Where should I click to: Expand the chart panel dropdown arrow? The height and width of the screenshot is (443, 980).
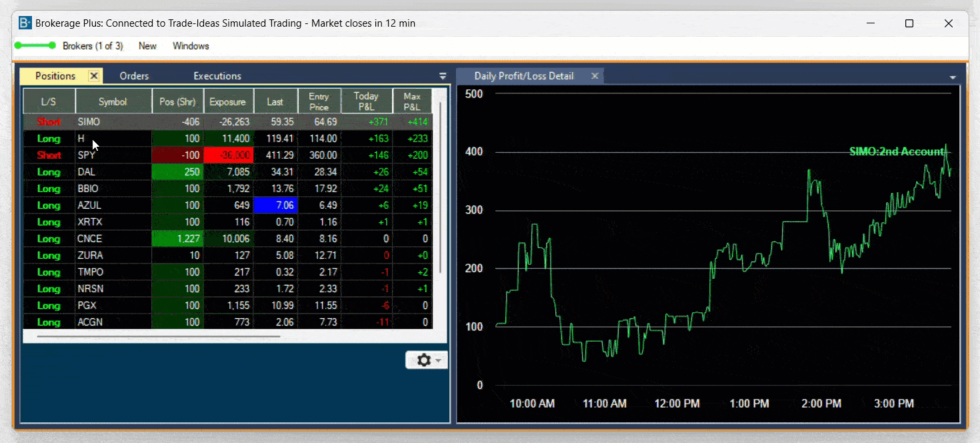[x=953, y=77]
